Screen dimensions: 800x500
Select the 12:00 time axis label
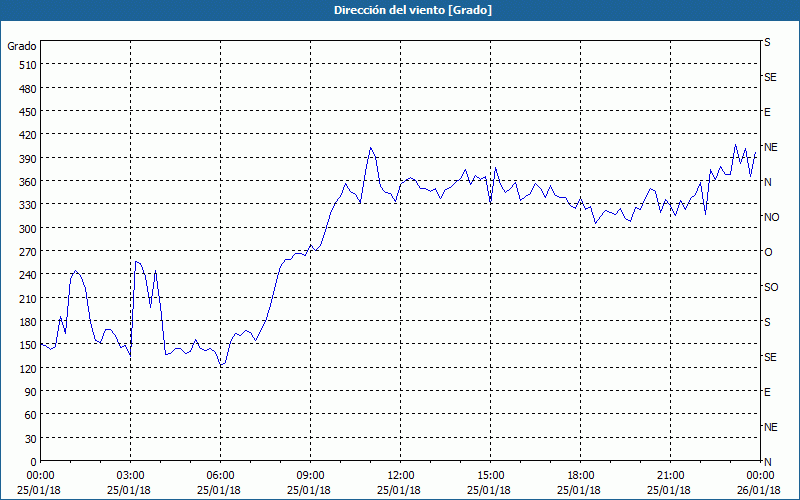pyautogui.click(x=400, y=476)
